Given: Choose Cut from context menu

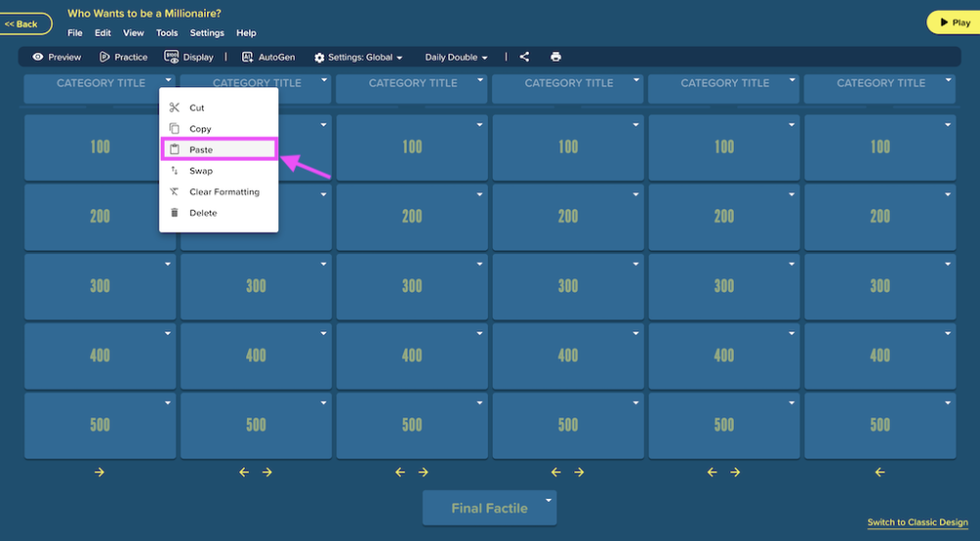Looking at the screenshot, I should click(219, 108).
